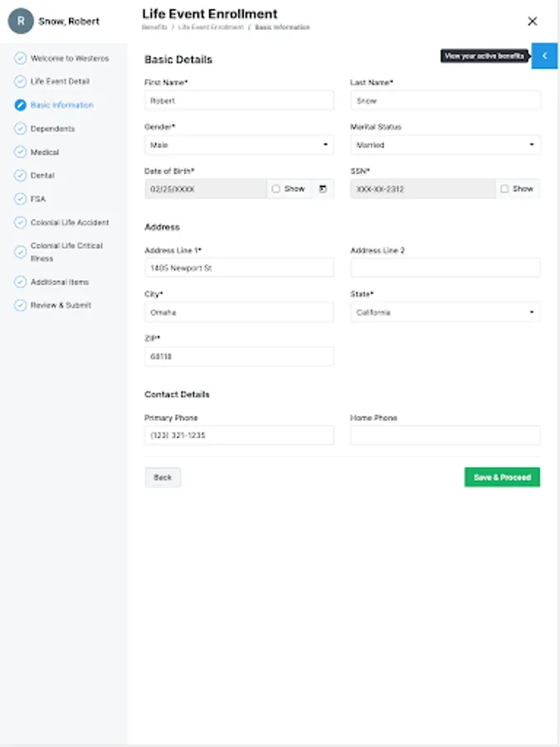Click the FSA step checkmark icon
The width and height of the screenshot is (560, 747).
[21, 199]
